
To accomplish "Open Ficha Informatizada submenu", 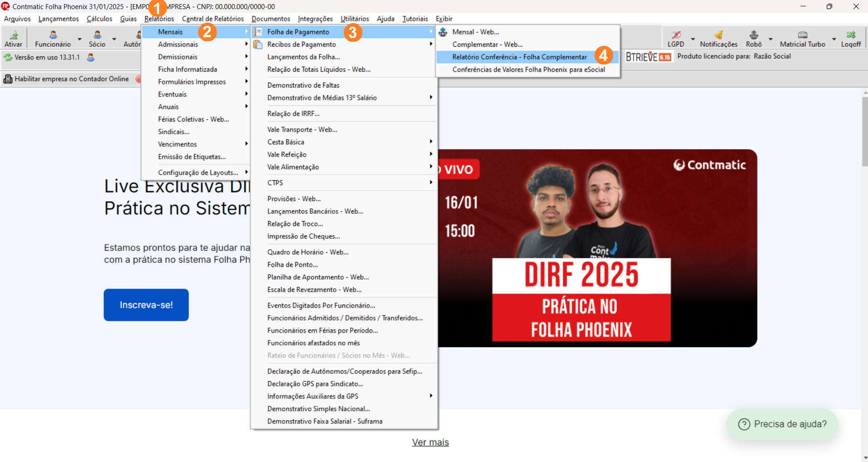I will click(196, 69).
